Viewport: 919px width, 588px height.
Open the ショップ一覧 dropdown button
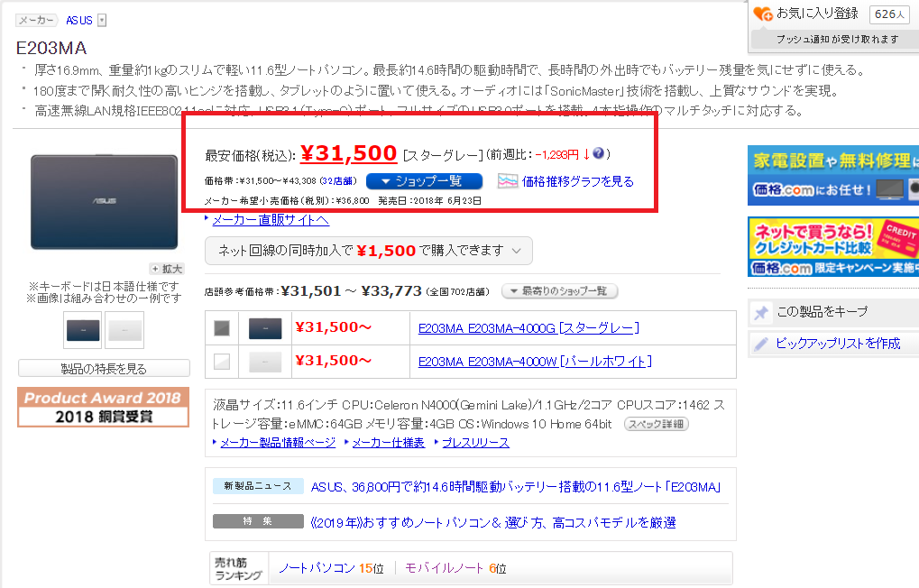tap(424, 181)
